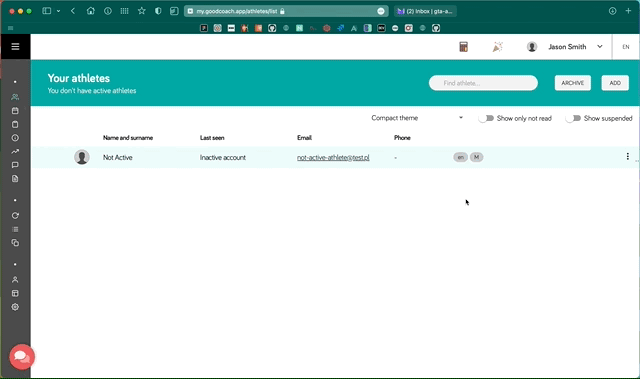This screenshot has height=379, width=640.
Task: Expand the browser sidebar options chevron
Action: coord(58,11)
